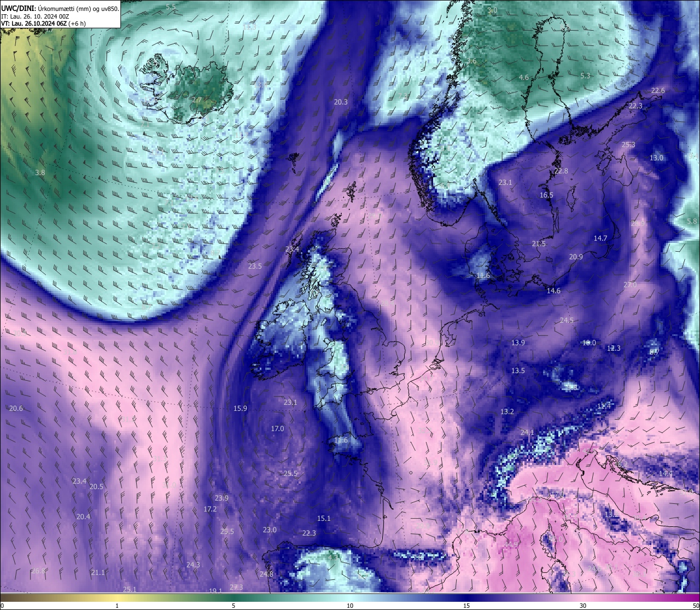This screenshot has height=610, width=700.
Task: Click the VT valid time line 06Z (+6 h)
Action: click(43, 23)
